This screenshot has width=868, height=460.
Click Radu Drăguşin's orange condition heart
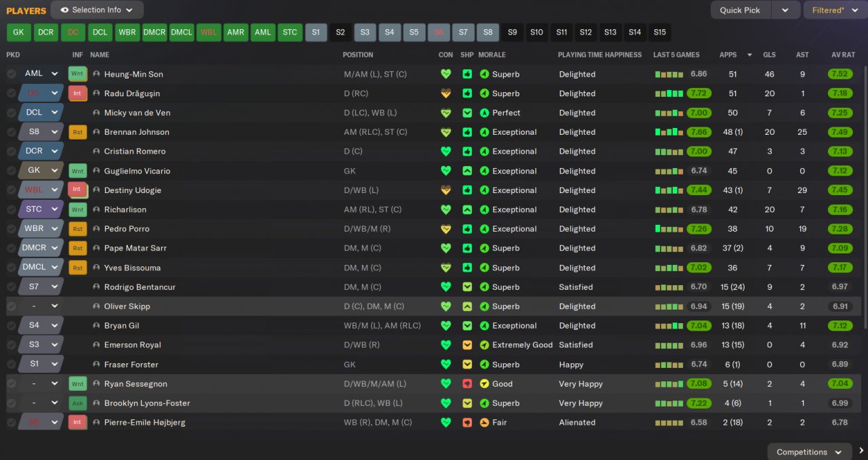point(446,93)
